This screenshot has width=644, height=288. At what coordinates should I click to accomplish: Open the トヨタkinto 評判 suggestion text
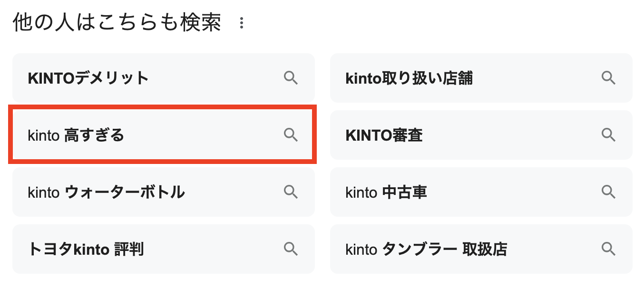coord(86,249)
